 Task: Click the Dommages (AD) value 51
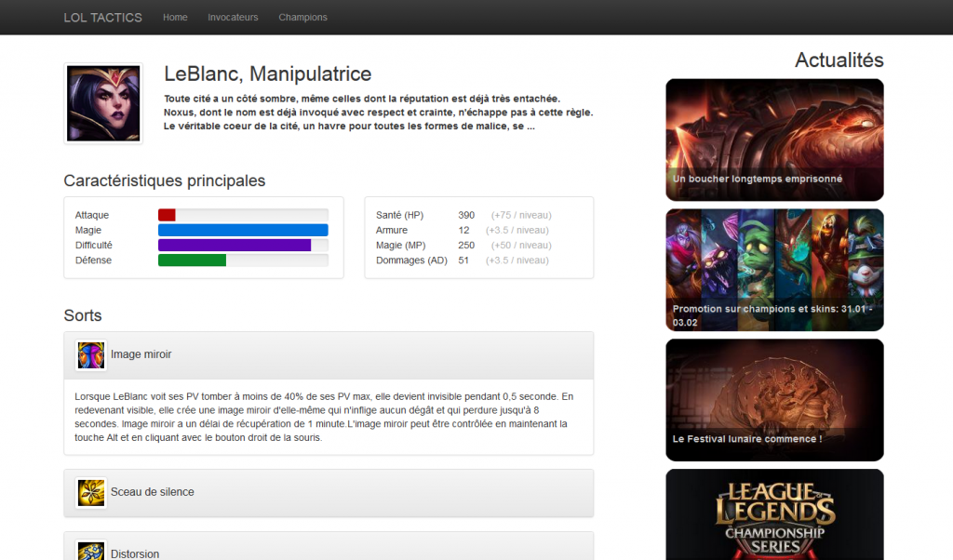click(463, 260)
